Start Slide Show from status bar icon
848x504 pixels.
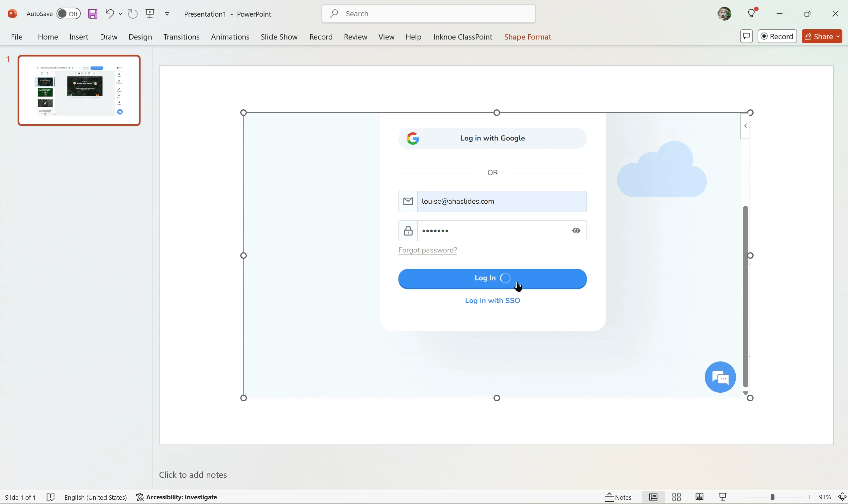coord(723,497)
